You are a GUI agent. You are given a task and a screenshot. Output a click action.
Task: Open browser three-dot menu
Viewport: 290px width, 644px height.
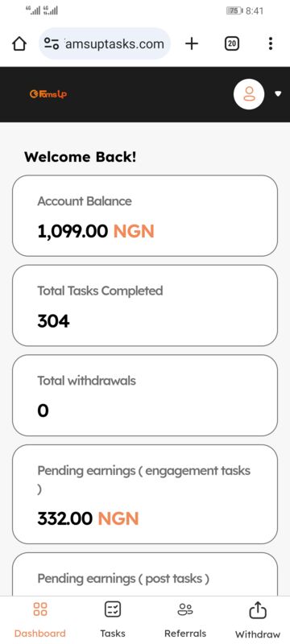271,43
